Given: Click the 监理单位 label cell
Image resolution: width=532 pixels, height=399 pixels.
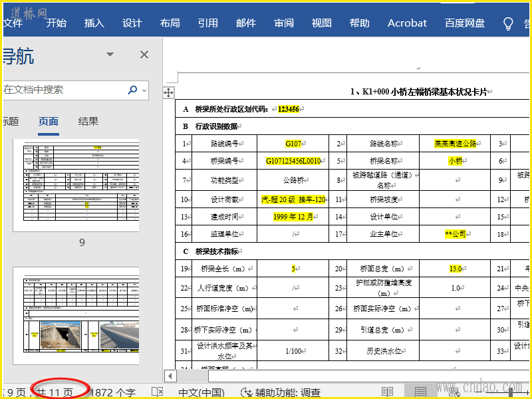Looking at the screenshot, I should [x=225, y=234].
